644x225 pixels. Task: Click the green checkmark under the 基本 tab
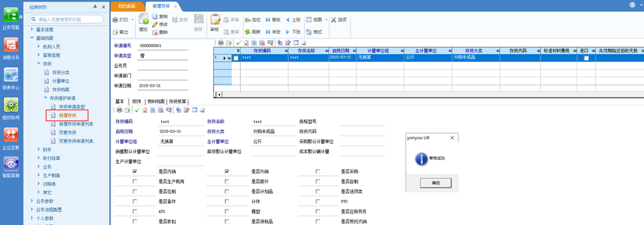[x=137, y=110]
